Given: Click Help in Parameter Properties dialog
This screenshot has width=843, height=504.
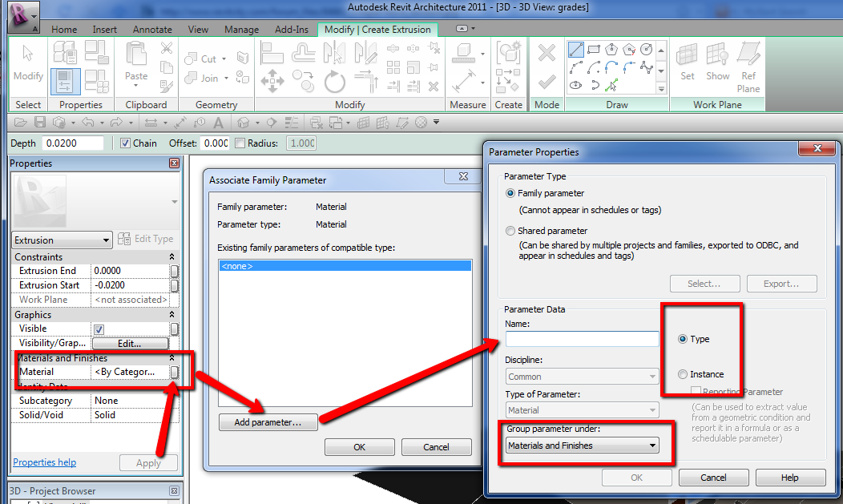Looking at the screenshot, I should click(790, 478).
